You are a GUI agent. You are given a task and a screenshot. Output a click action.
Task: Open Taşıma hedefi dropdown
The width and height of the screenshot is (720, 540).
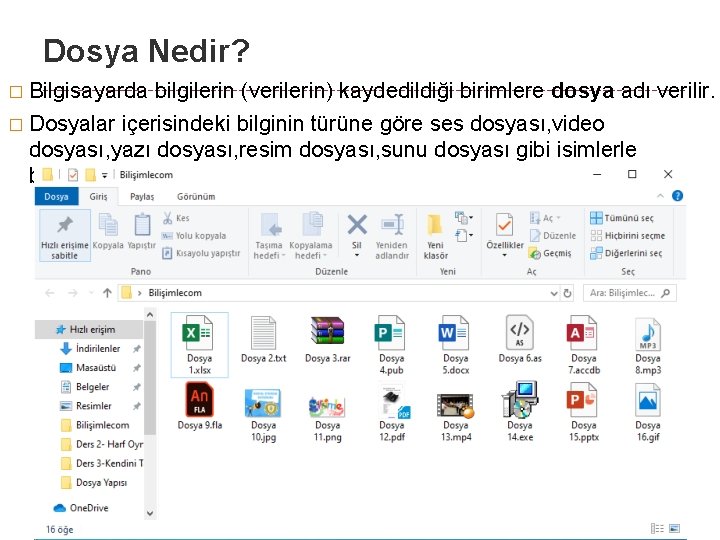(269, 236)
